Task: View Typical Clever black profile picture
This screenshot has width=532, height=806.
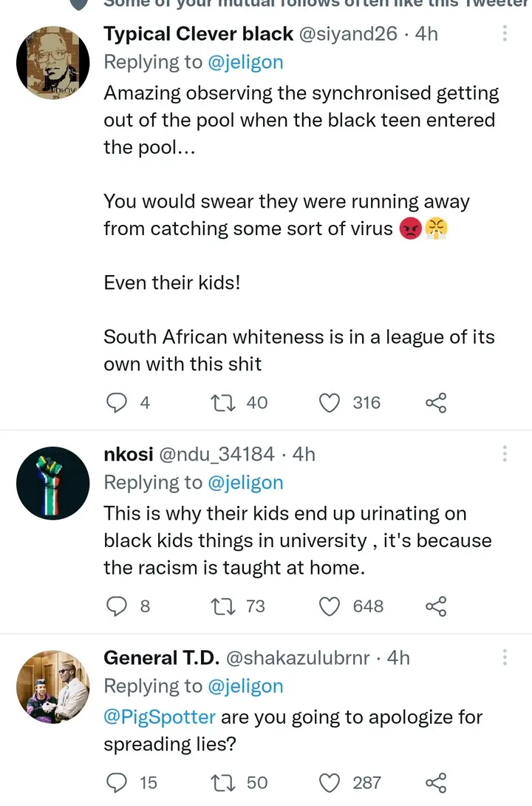Action: 52,64
